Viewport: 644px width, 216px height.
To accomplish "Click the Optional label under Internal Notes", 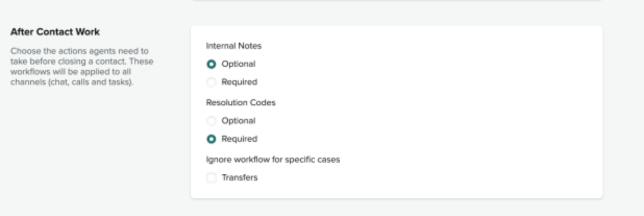I will [x=238, y=64].
